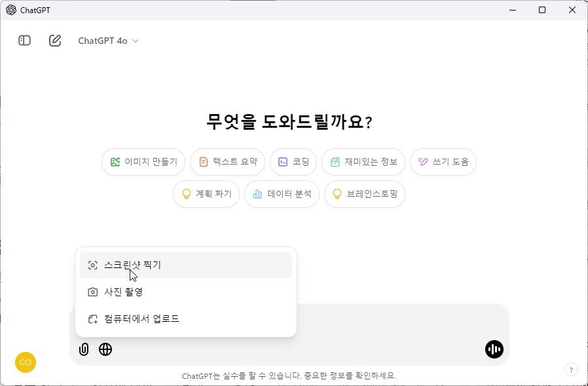Screen dimensions: 588x386
Task: Start a new chat with the compose icon
Action: pos(55,40)
